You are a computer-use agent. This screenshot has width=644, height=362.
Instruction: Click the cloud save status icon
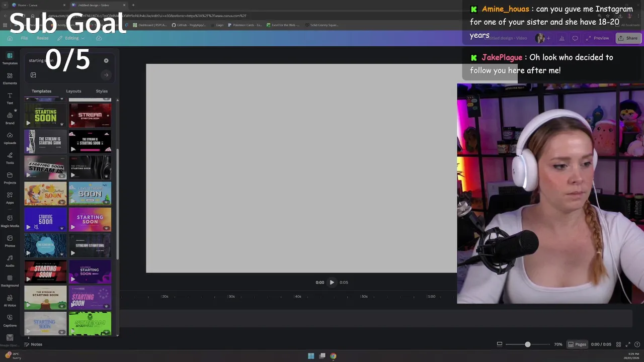(99, 38)
